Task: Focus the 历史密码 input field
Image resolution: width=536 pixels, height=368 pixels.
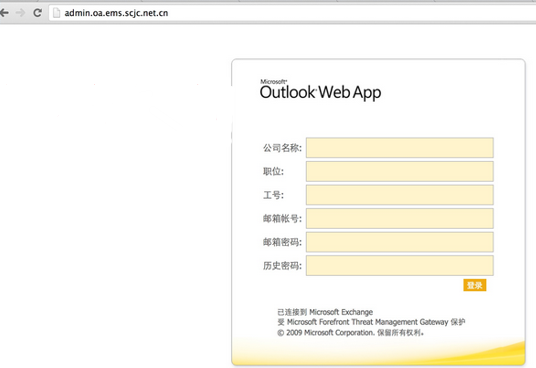Action: (400, 265)
